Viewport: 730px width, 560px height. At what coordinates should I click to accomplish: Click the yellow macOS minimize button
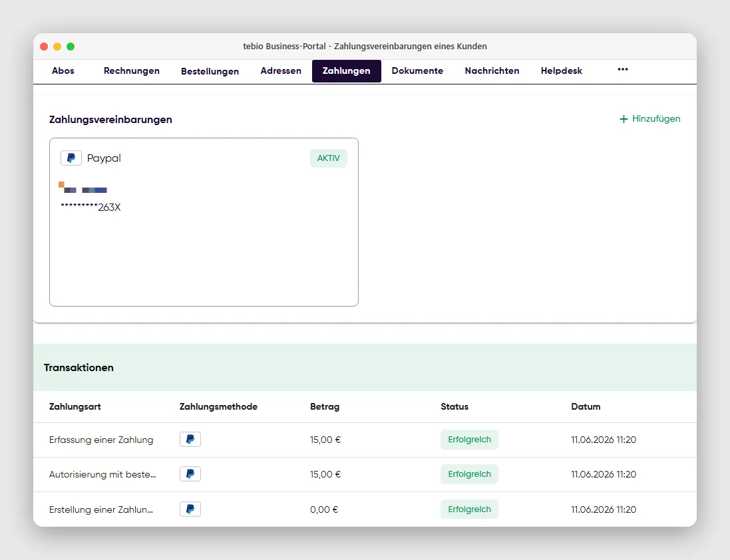point(57,47)
